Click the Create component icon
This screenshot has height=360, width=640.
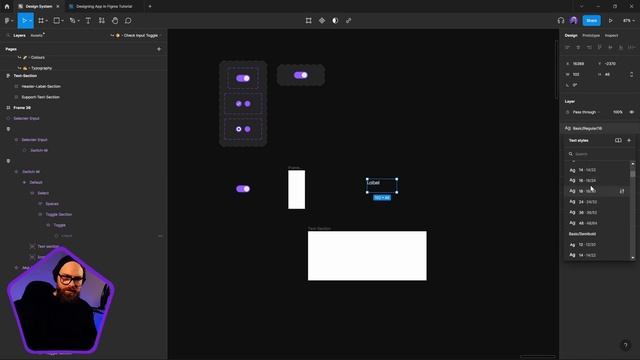[x=322, y=20]
